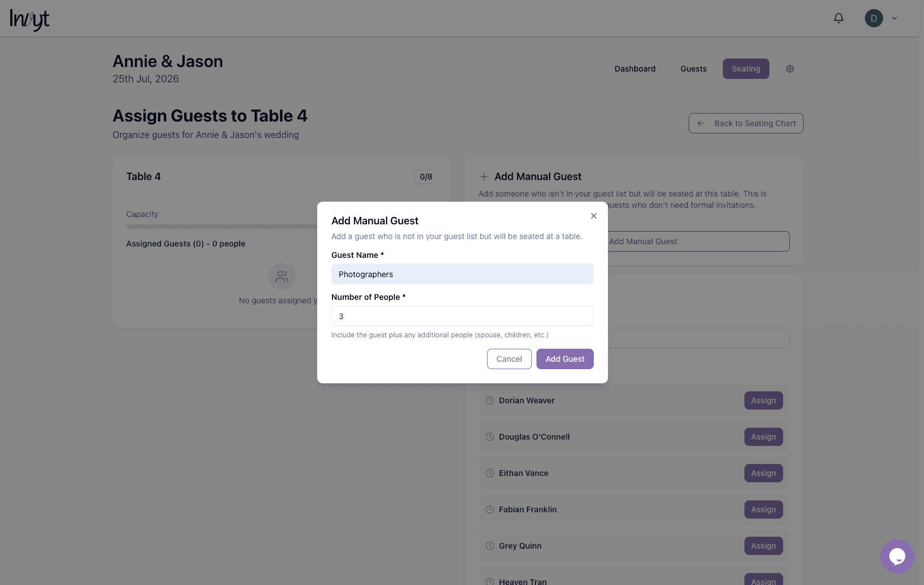
Task: Click the clock icon beside Dorian Weaver
Action: coord(489,400)
